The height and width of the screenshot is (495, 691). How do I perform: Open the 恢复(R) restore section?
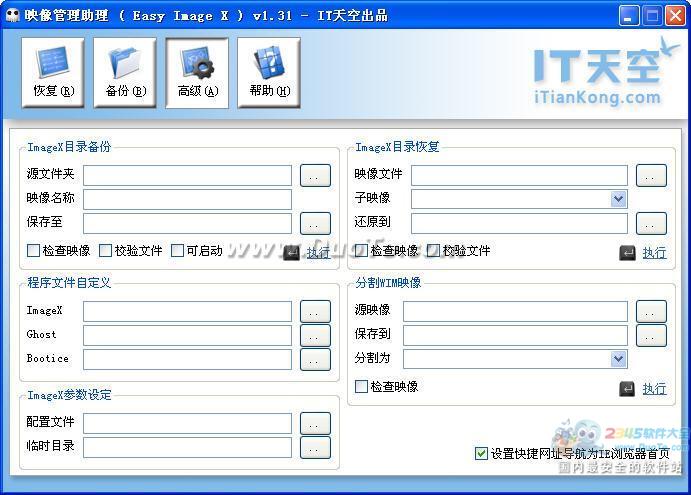point(53,73)
